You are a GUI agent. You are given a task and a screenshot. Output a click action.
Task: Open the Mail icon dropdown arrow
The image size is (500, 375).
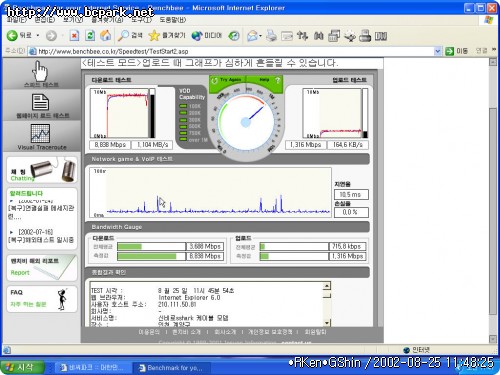click(x=260, y=36)
